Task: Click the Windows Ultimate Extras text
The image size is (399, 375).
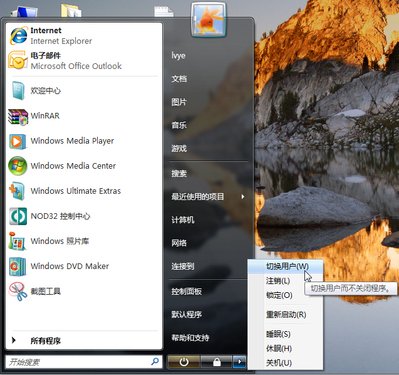Action: [76, 191]
